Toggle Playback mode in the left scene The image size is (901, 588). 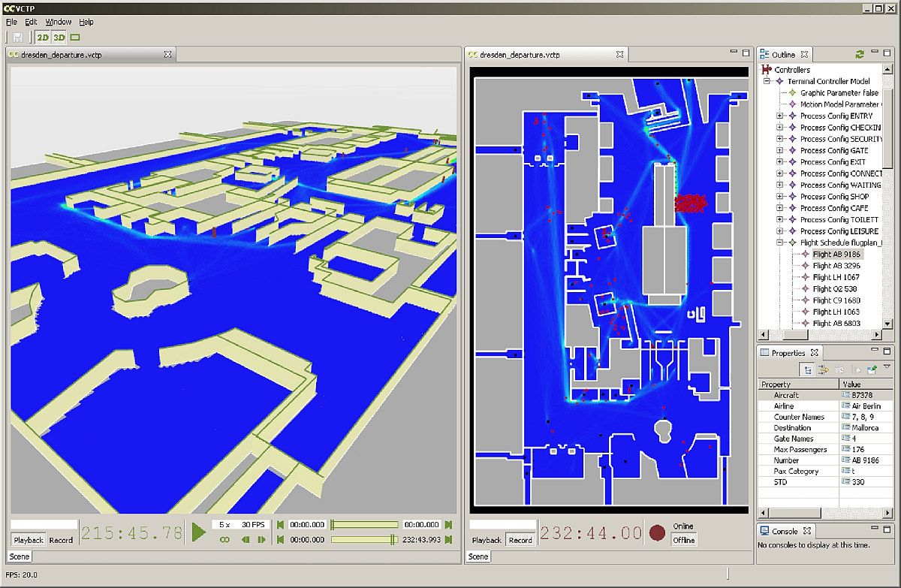point(29,540)
